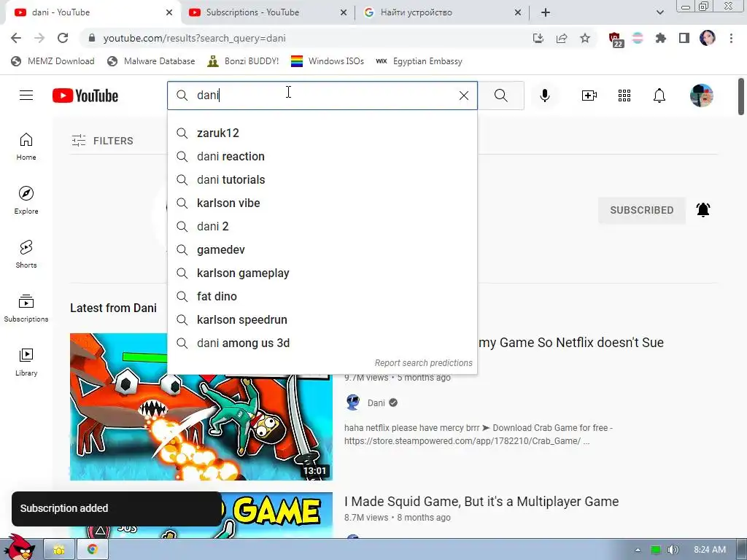Reload the current page
Image resolution: width=747 pixels, height=560 pixels.
[x=63, y=38]
